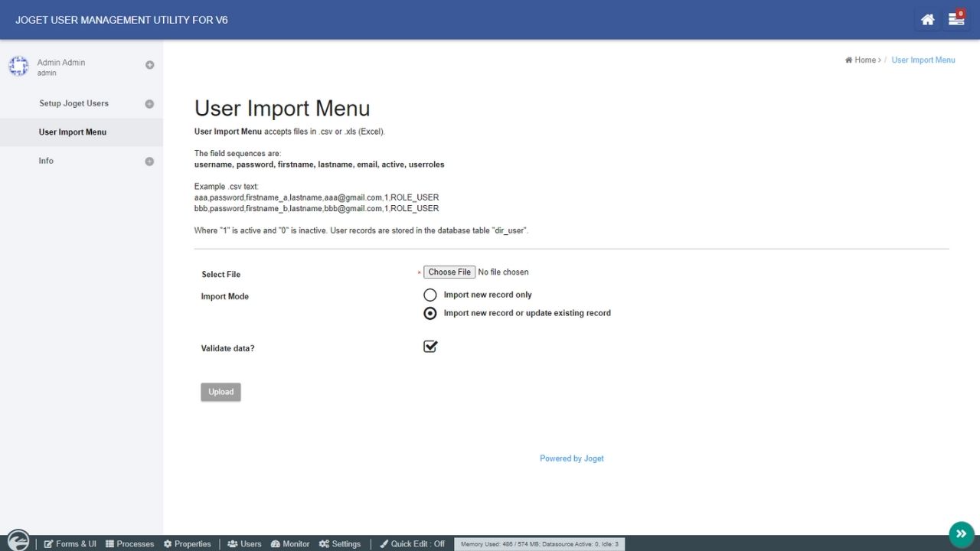The image size is (980, 551).
Task: Select Import new record only
Action: click(x=430, y=295)
